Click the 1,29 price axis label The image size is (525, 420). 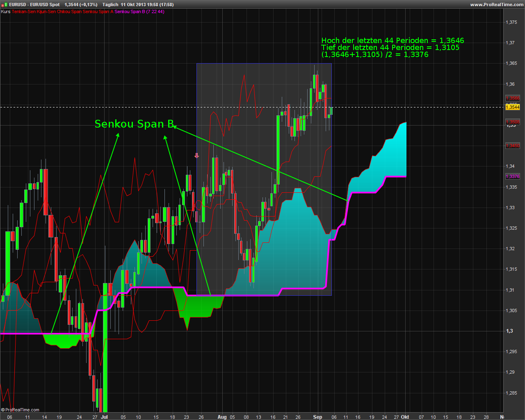(x=510, y=372)
